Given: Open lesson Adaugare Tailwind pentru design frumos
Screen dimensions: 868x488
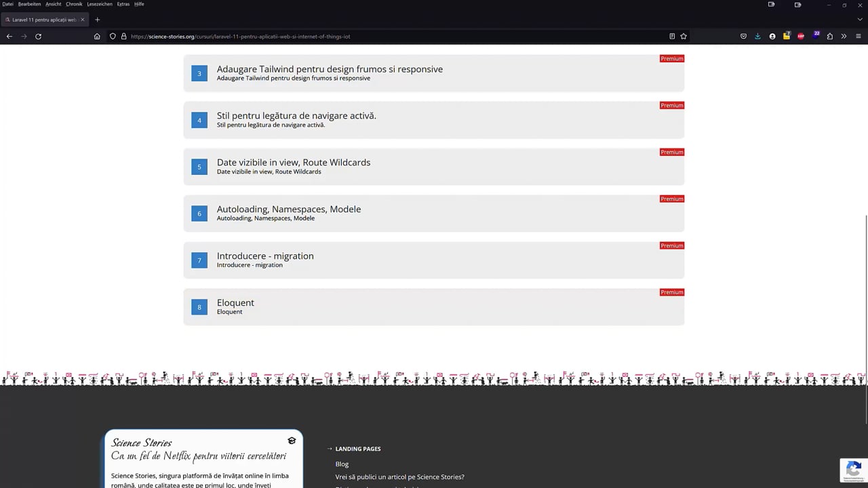Looking at the screenshot, I should [x=434, y=73].
